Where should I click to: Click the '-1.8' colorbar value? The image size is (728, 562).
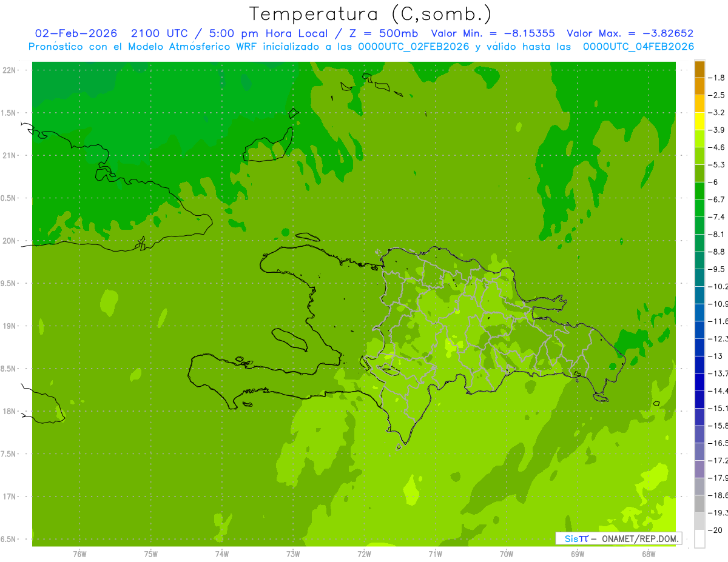717,78
